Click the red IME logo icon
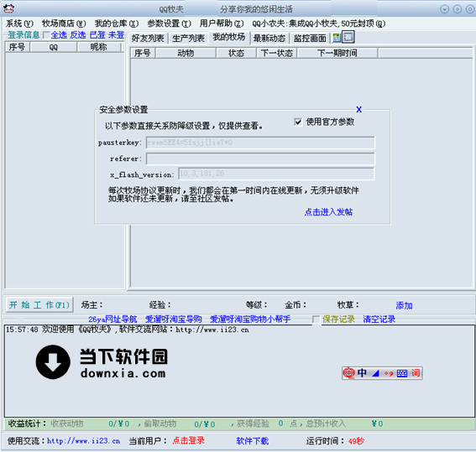476x452 pixels. click(x=348, y=373)
